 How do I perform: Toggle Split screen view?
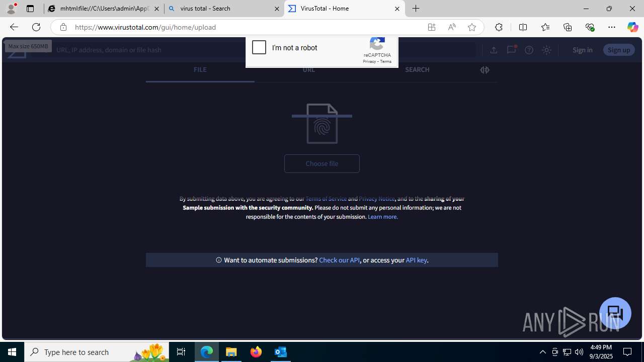tap(523, 27)
